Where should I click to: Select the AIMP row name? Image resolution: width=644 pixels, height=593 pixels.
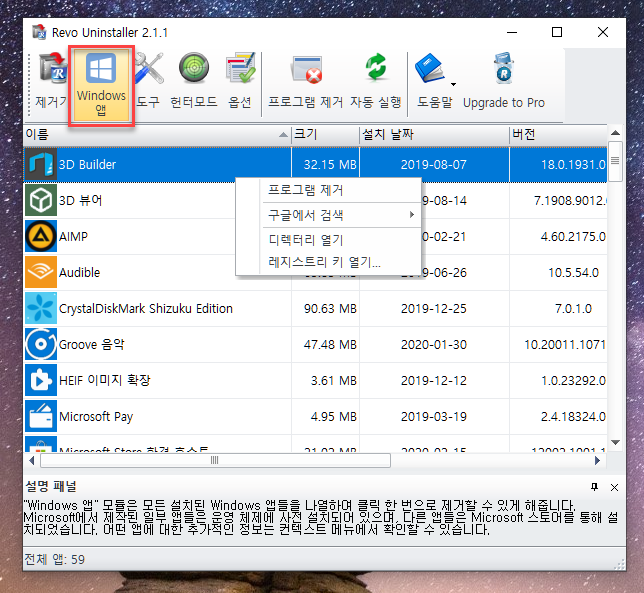tap(73, 237)
